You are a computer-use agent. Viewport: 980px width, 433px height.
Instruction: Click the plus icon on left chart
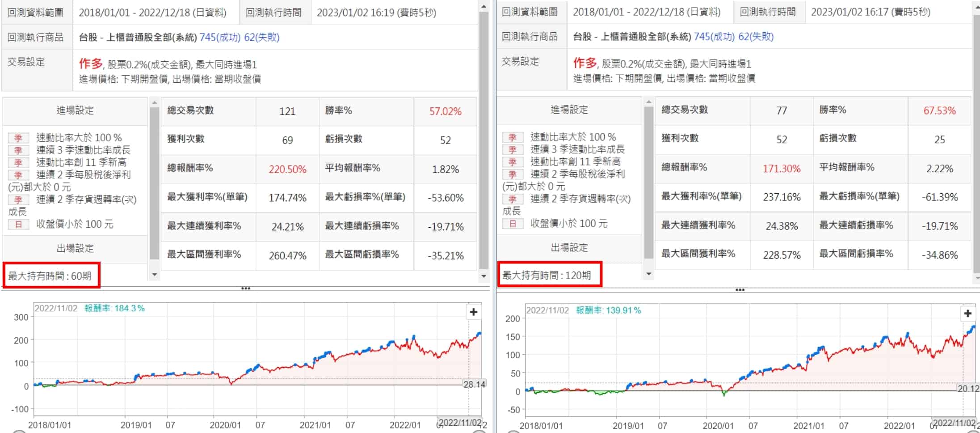(473, 312)
